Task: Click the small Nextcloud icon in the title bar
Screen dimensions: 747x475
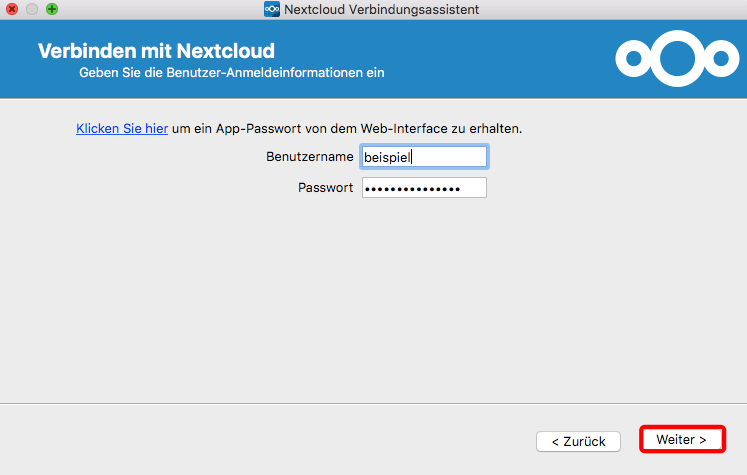Action: click(x=272, y=9)
